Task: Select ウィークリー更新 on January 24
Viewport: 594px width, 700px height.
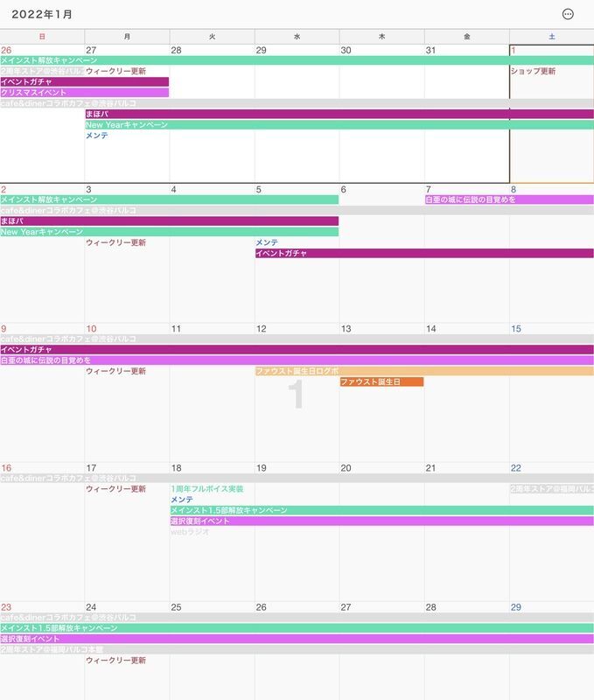Action: [x=115, y=661]
